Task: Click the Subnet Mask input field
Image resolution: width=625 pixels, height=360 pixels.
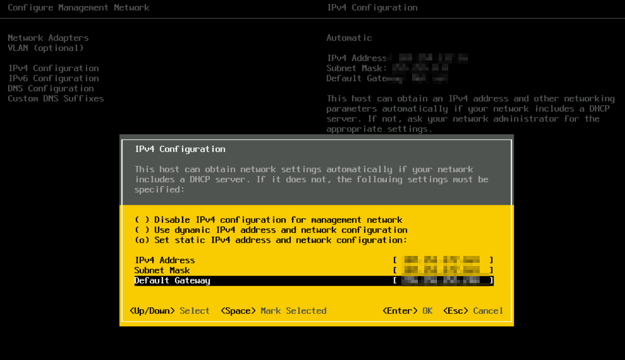Action: pos(443,270)
